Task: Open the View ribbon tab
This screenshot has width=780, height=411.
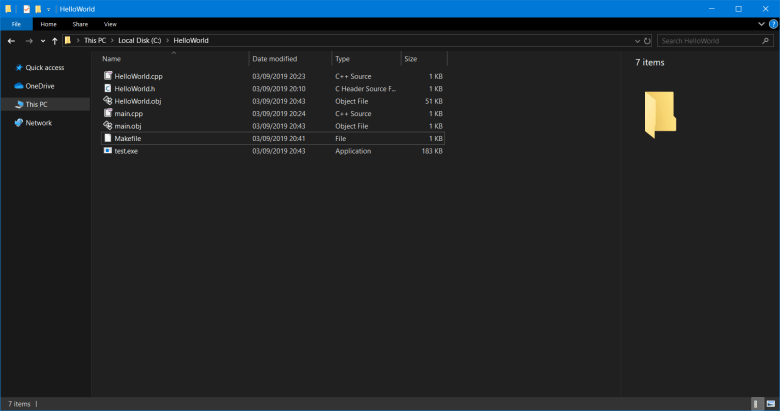Action: pyautogui.click(x=110, y=24)
